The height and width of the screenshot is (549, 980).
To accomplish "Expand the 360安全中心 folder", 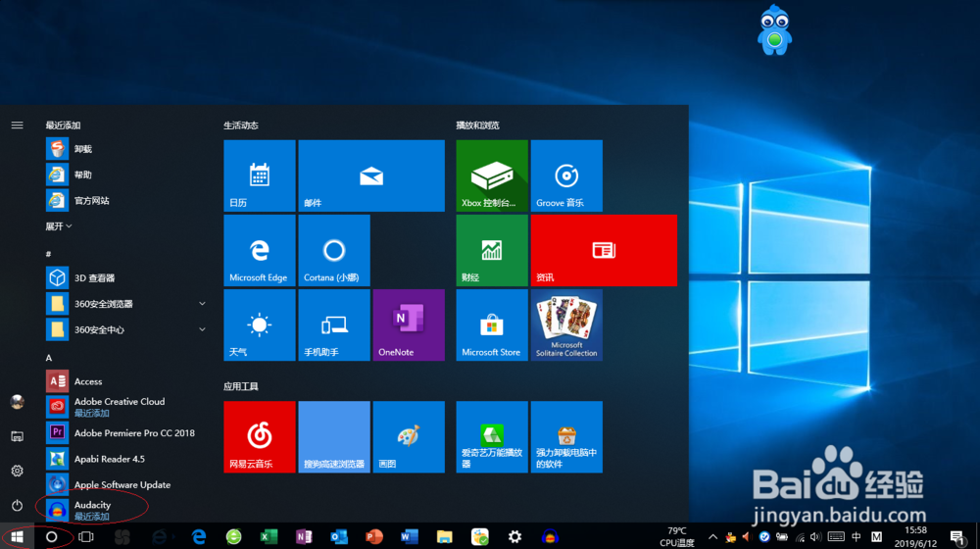I will click(x=125, y=329).
